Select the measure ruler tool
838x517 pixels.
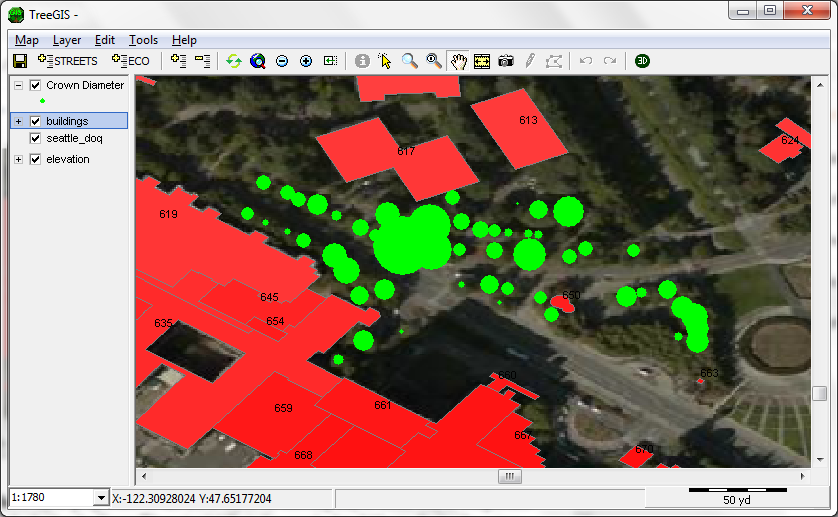pos(482,61)
